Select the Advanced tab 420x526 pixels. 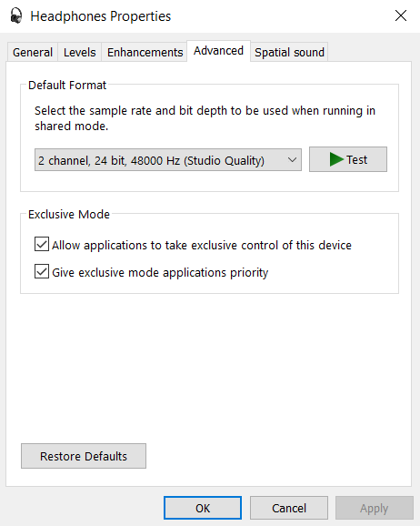point(218,51)
